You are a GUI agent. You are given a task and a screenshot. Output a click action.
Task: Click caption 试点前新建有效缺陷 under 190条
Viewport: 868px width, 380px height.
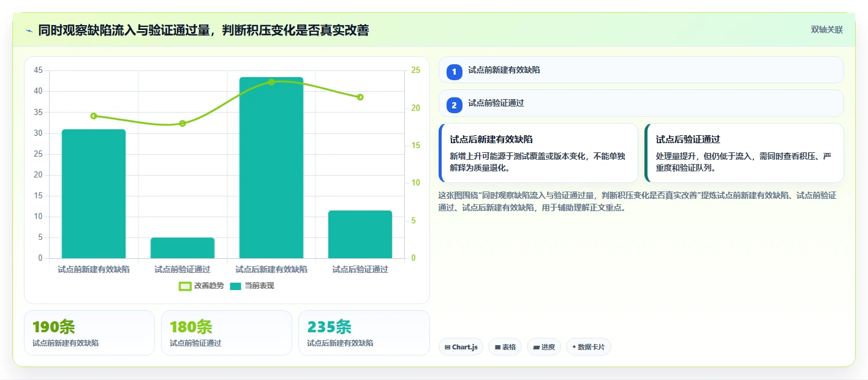(66, 343)
